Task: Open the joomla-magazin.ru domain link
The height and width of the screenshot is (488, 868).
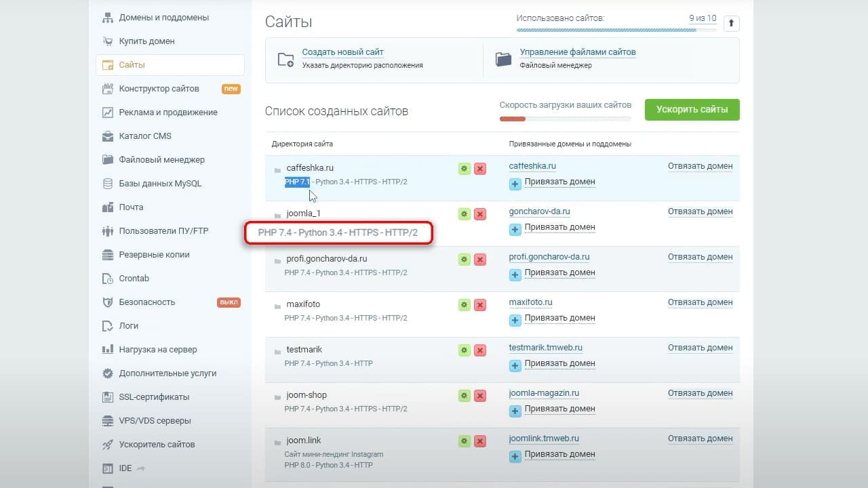Action: (x=544, y=393)
